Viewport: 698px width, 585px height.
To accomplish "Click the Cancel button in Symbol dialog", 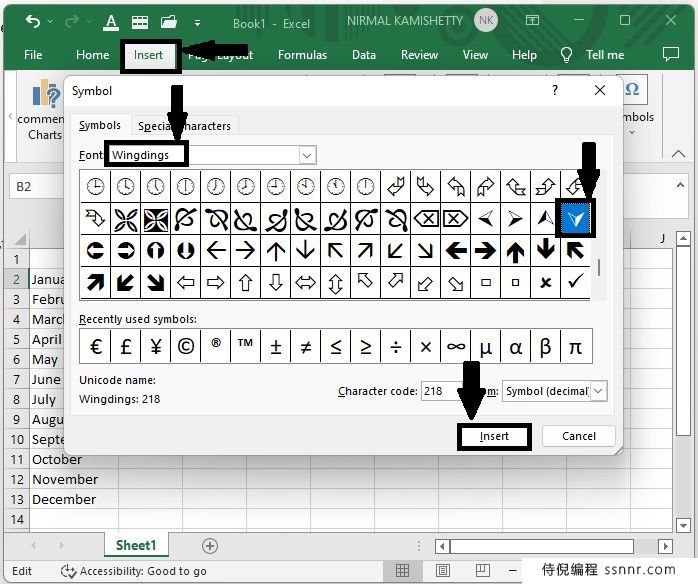I will [579, 436].
